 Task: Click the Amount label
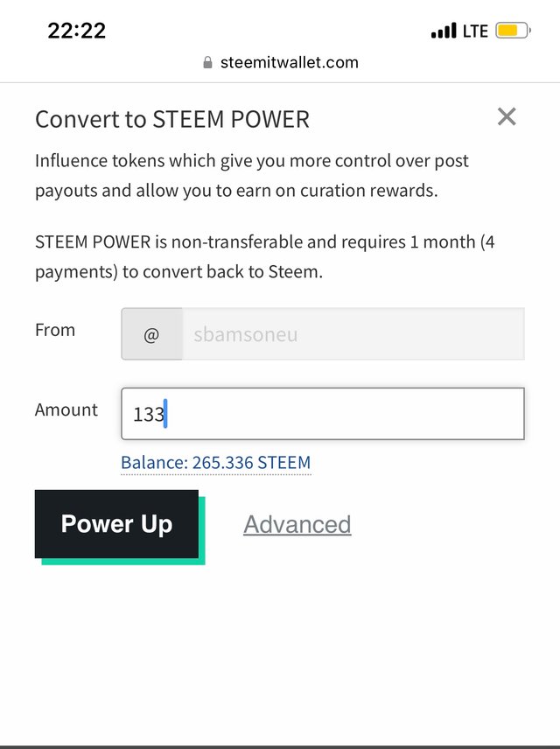(66, 409)
